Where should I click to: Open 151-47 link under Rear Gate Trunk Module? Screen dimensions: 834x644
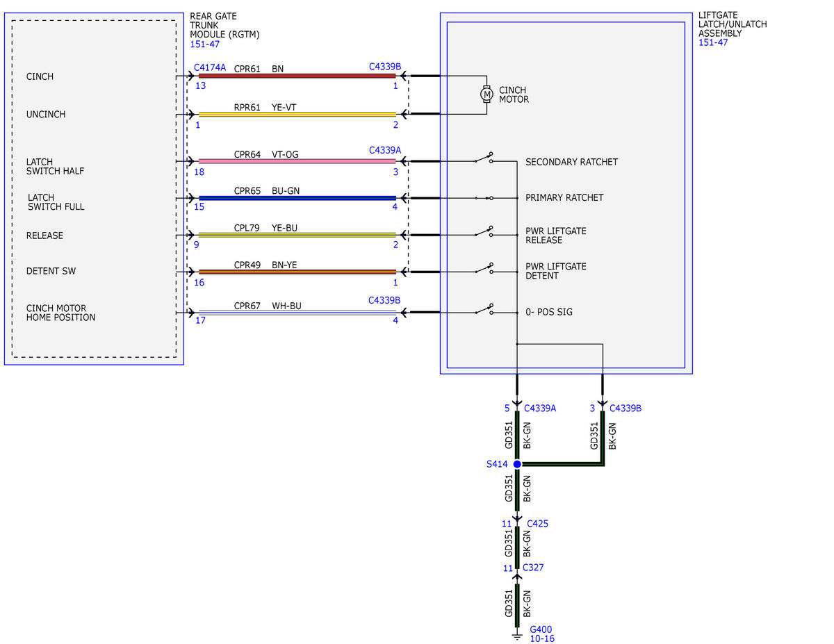click(206, 44)
